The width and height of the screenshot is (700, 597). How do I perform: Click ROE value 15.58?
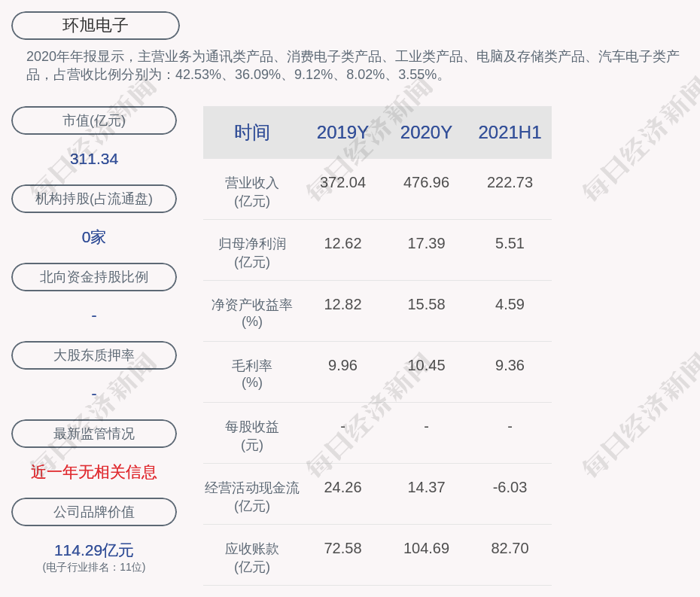426,304
